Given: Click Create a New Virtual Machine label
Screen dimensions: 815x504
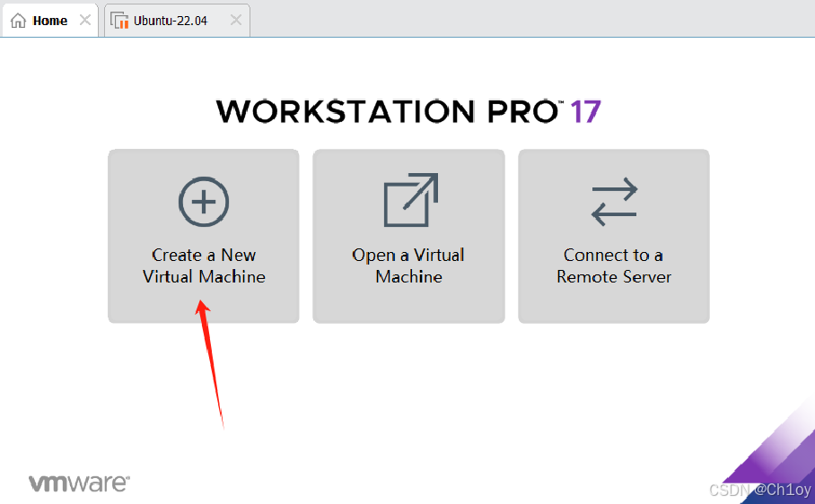Looking at the screenshot, I should click(204, 265).
